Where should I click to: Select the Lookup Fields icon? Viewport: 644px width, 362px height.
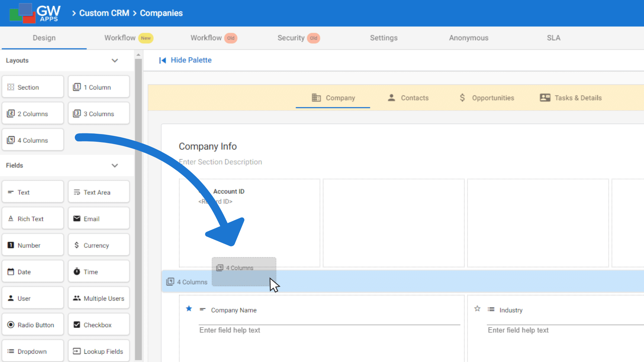[76, 351]
